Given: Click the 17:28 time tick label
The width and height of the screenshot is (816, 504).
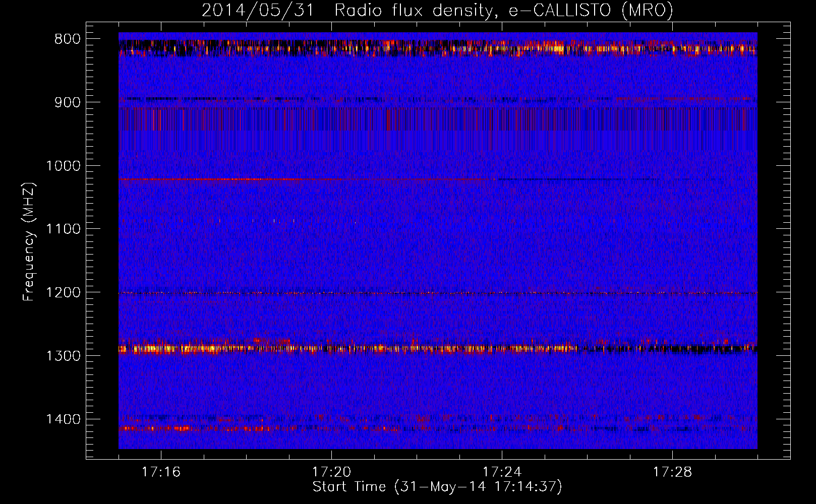Looking at the screenshot, I should pos(672,472).
